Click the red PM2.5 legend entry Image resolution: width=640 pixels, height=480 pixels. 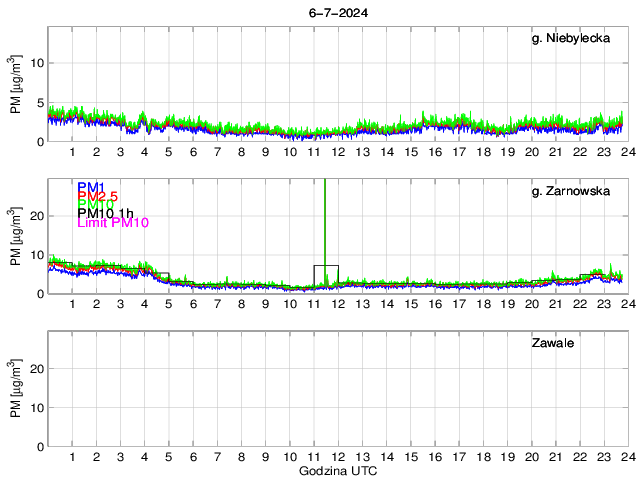(98, 196)
